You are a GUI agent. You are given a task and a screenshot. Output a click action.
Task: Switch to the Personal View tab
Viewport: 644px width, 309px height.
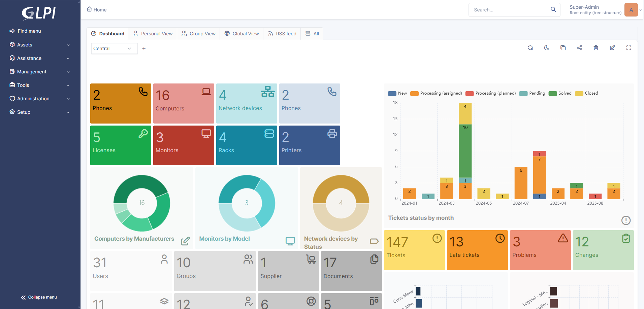click(153, 34)
